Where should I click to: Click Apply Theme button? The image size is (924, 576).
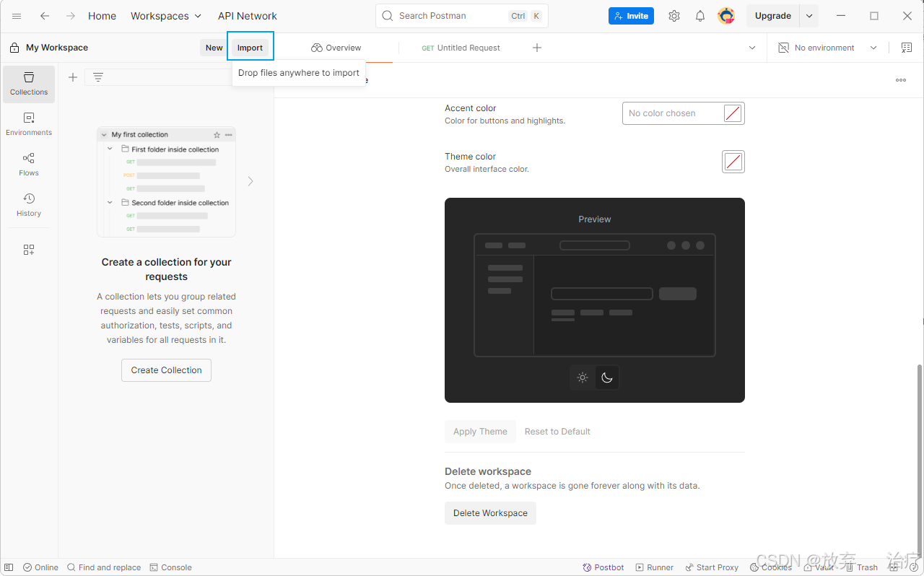[480, 432]
